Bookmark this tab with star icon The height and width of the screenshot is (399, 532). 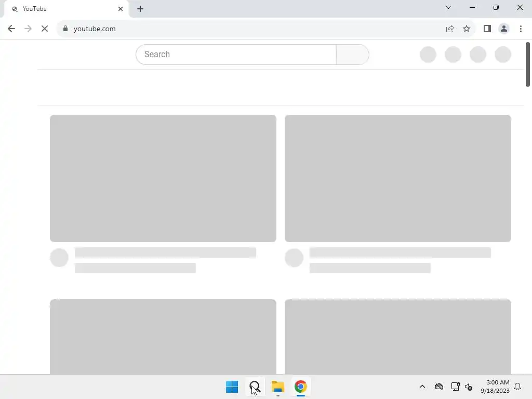tap(467, 29)
